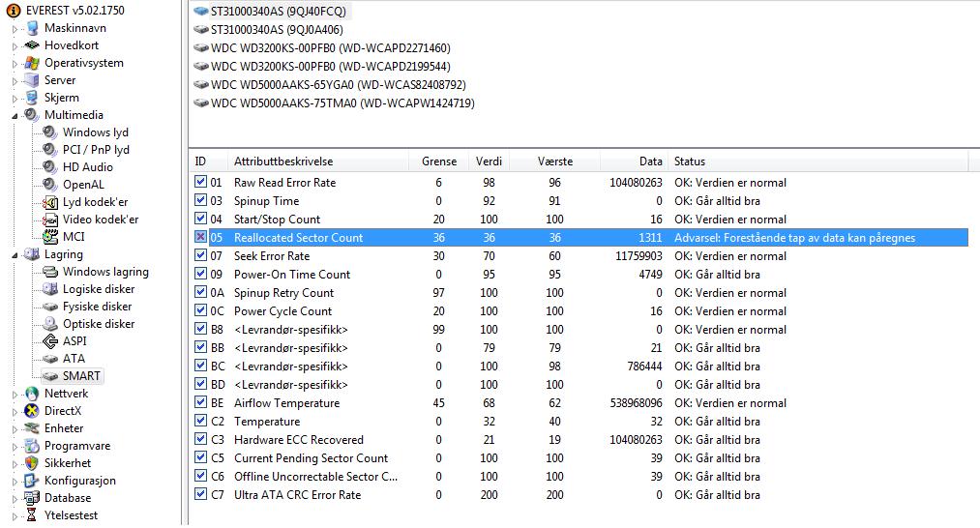
Task: Expand the Enheter tree node
Action: point(15,429)
